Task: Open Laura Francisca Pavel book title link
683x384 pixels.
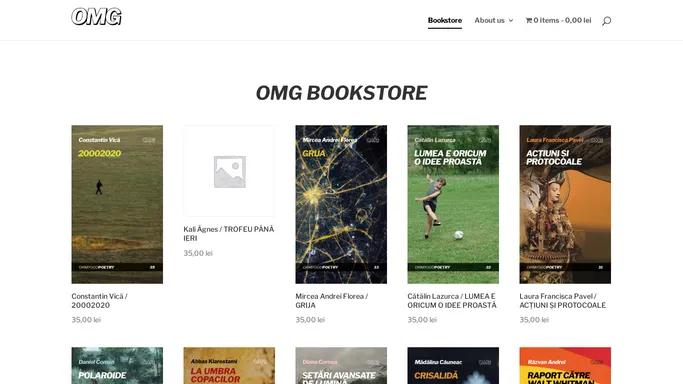Action: point(562,300)
